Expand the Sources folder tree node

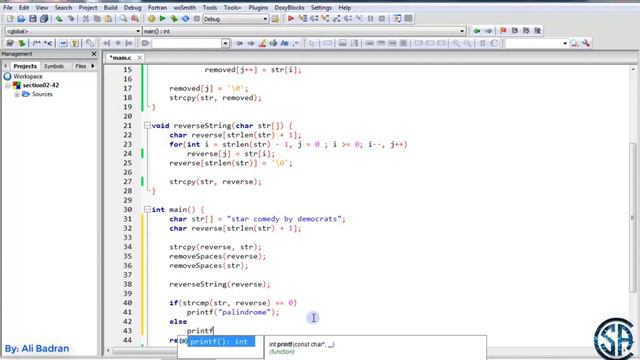(x=17, y=95)
